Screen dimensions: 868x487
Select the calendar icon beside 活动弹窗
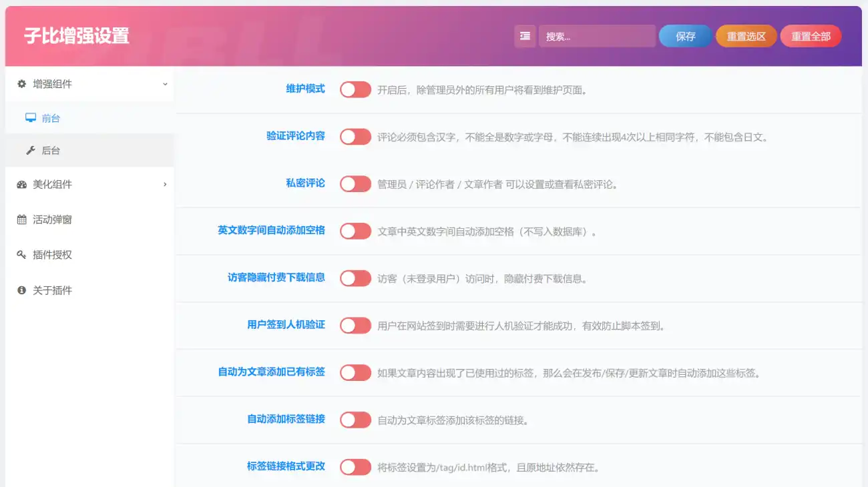pos(21,219)
